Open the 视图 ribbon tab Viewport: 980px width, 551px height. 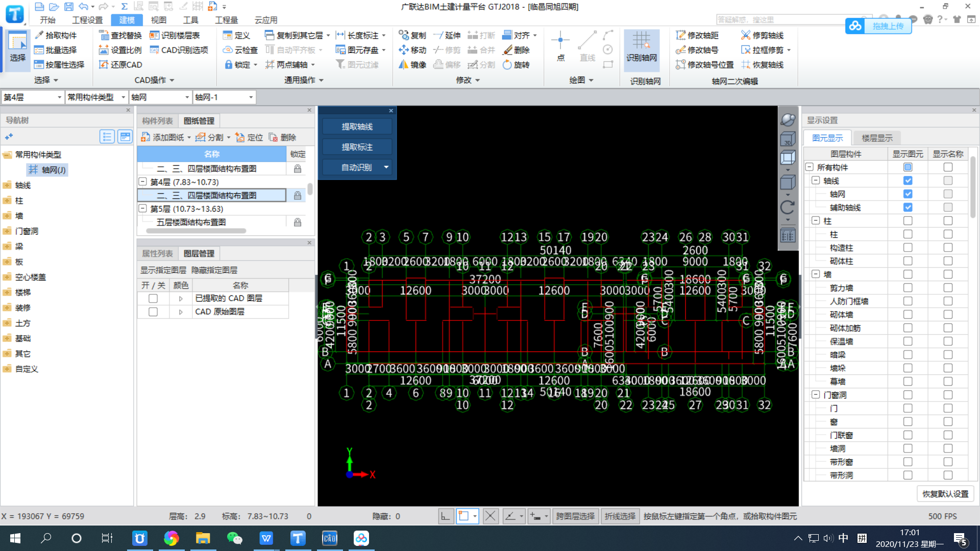pyautogui.click(x=159, y=20)
